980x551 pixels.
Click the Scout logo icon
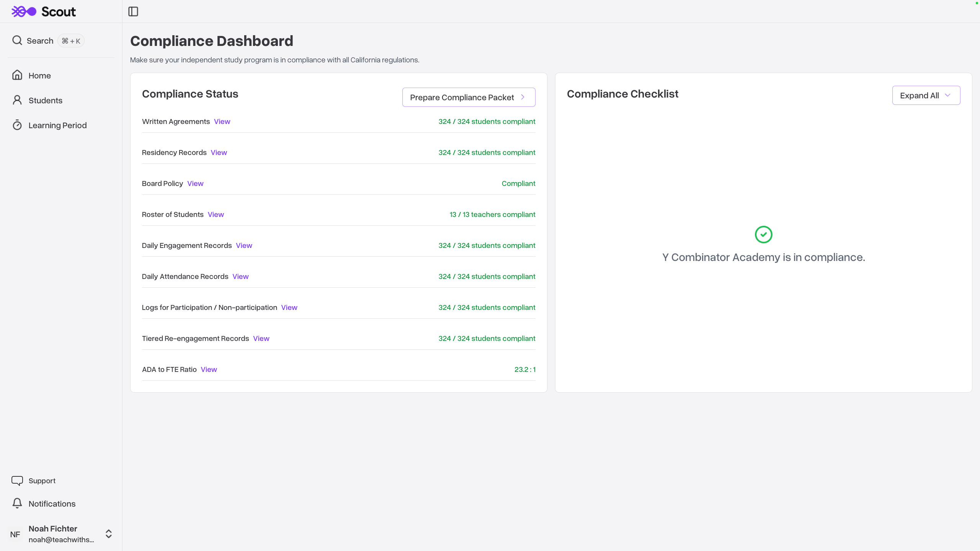click(24, 11)
